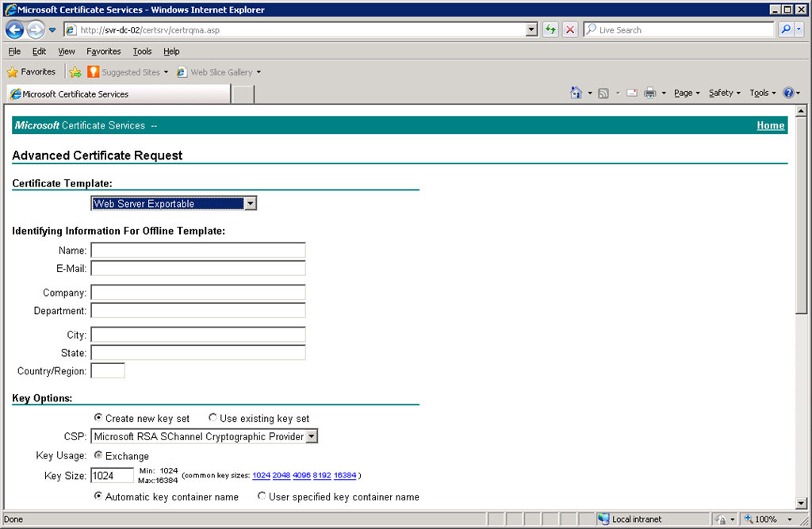The height and width of the screenshot is (529, 812).
Task: Open the Favorites menu
Action: 104,52
